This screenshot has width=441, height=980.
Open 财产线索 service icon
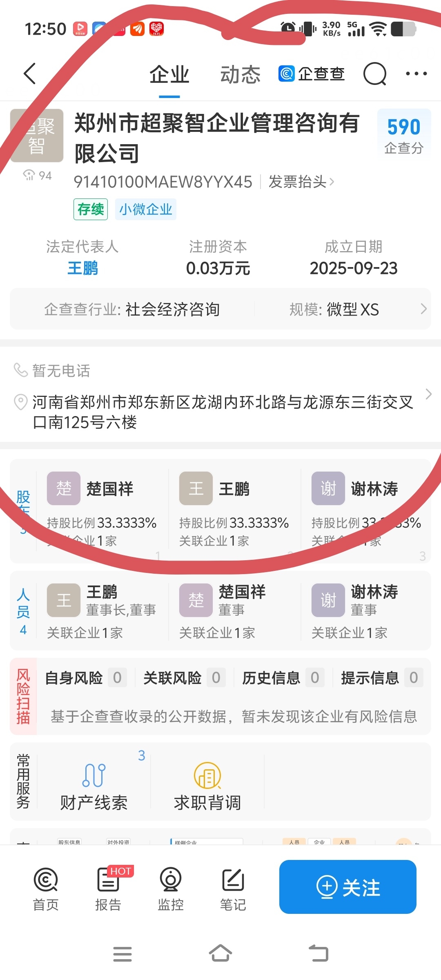(94, 786)
